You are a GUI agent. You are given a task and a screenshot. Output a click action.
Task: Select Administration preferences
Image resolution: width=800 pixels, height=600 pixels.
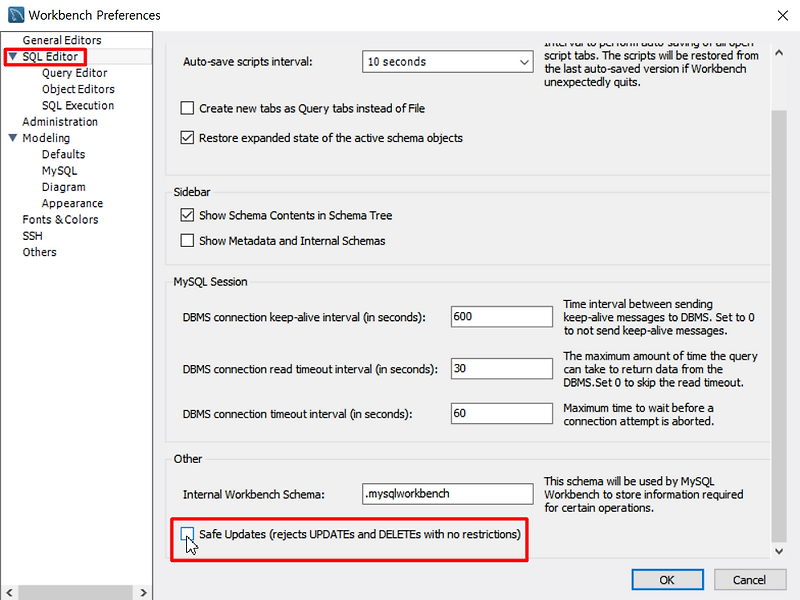pos(62,121)
